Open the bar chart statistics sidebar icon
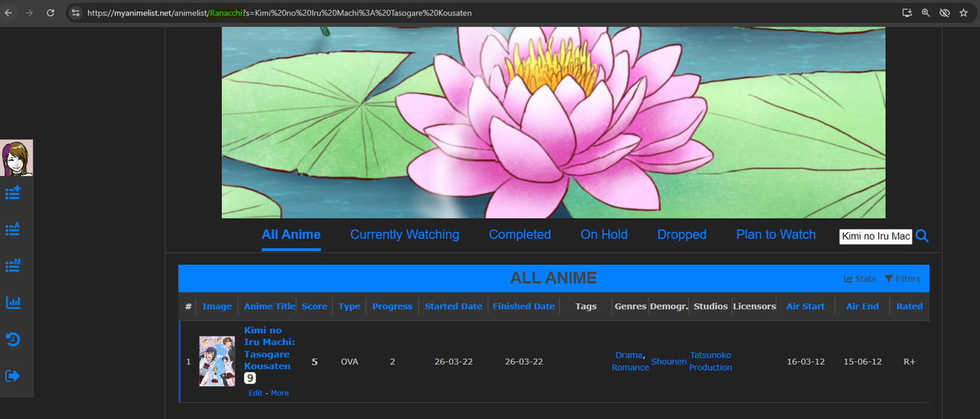Viewport: 980px width, 419px height. click(13, 303)
